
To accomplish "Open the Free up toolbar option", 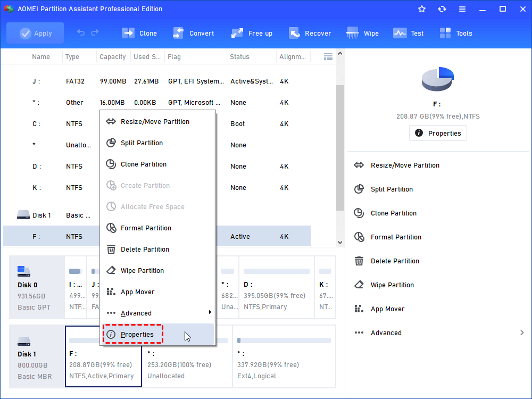I will pyautogui.click(x=252, y=33).
